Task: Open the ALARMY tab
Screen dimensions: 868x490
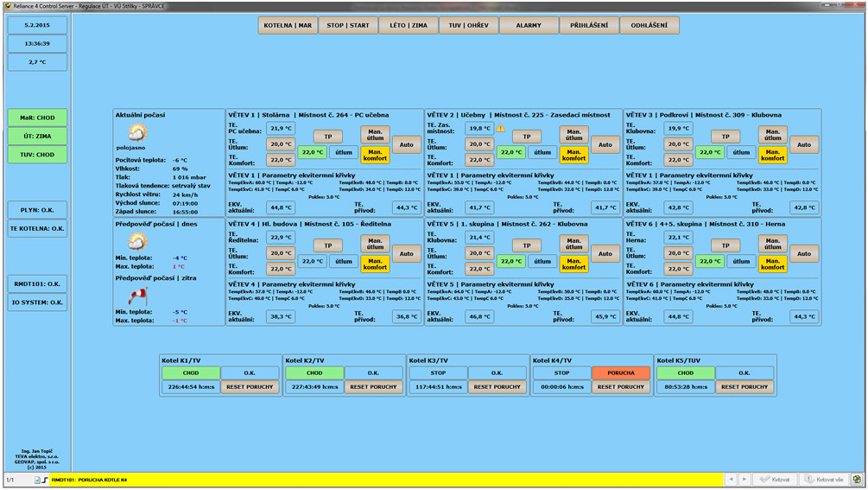Action: click(529, 25)
